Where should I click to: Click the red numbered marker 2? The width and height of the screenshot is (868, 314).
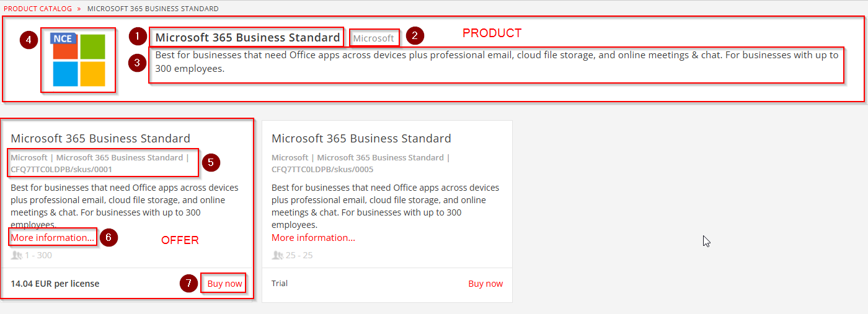tap(415, 36)
